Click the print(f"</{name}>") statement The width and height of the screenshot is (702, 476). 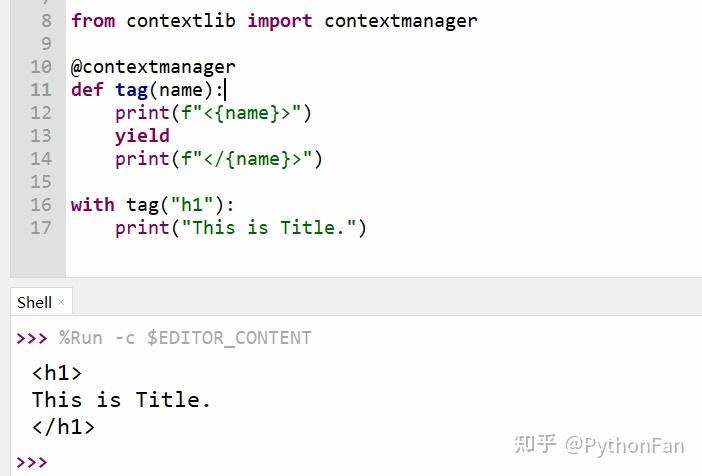click(x=218, y=159)
